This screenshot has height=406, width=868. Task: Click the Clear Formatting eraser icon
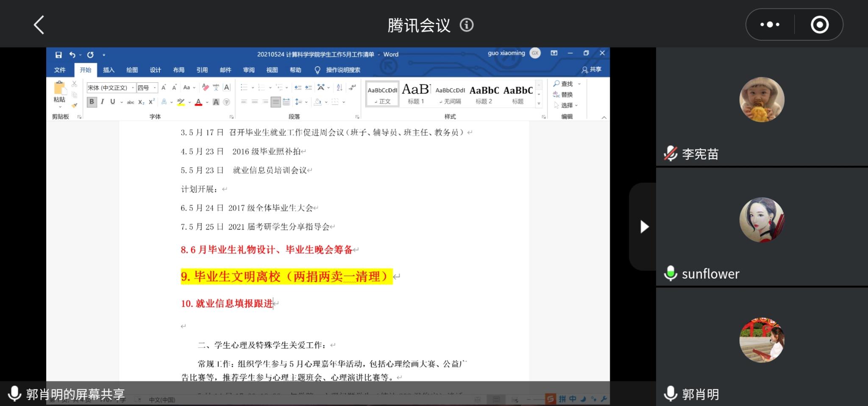[x=206, y=87]
